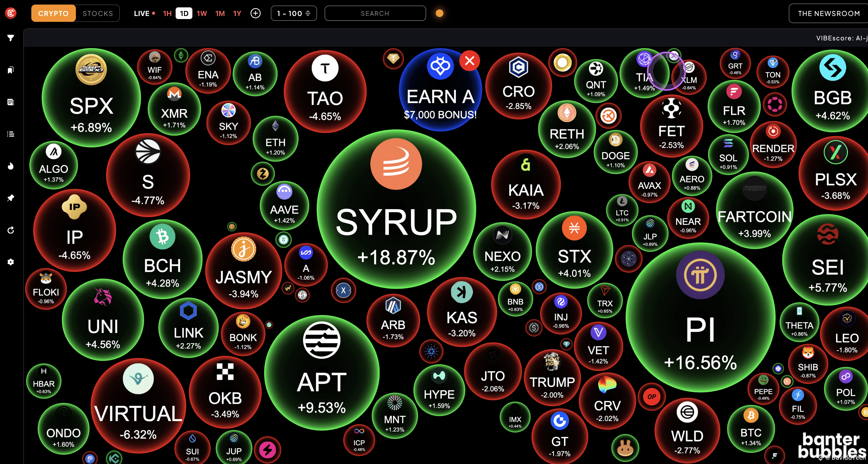Open the S -4.77% bubble
This screenshot has height=464, width=868.
[148, 175]
